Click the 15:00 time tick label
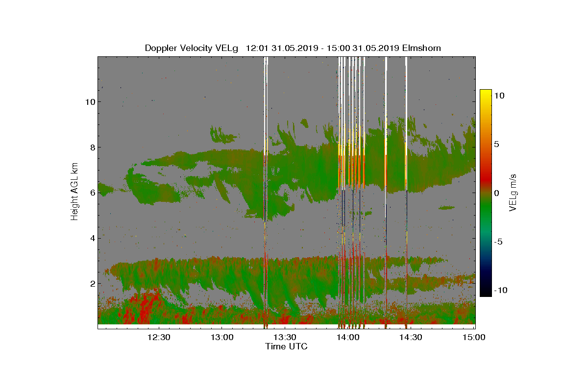Viewport: 588px width, 392px height. 473,337
